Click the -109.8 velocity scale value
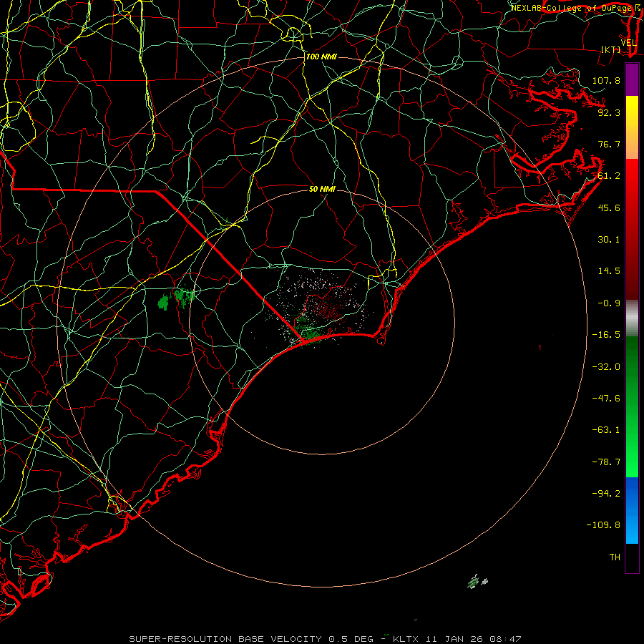 click(x=603, y=525)
